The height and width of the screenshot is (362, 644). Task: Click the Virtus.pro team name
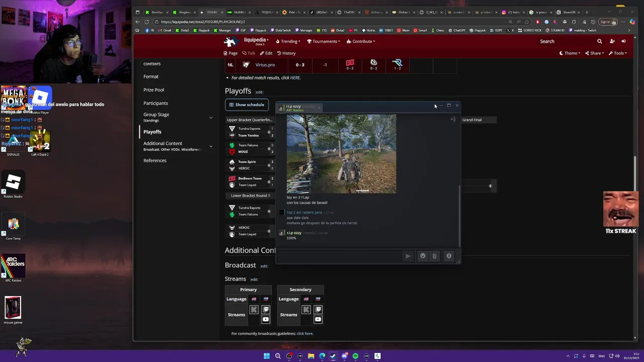coord(265,65)
